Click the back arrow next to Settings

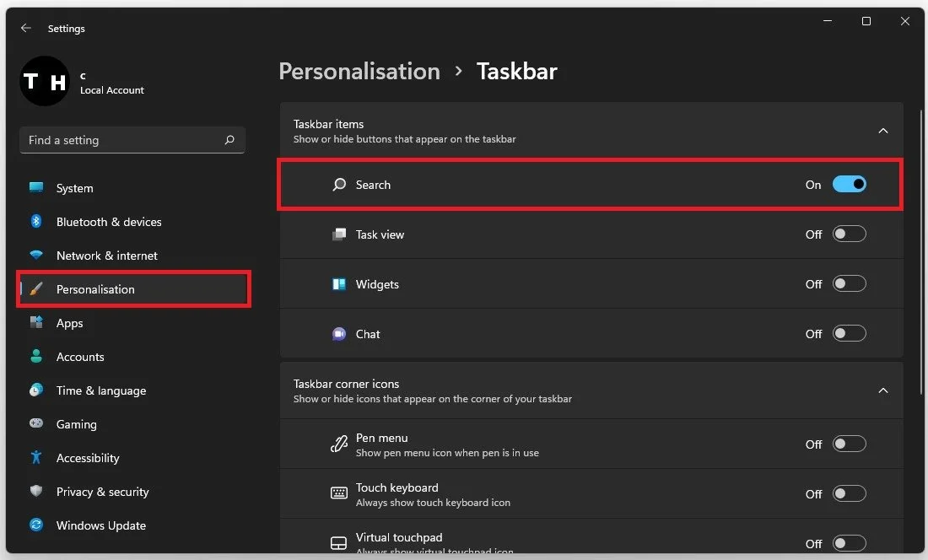click(25, 28)
